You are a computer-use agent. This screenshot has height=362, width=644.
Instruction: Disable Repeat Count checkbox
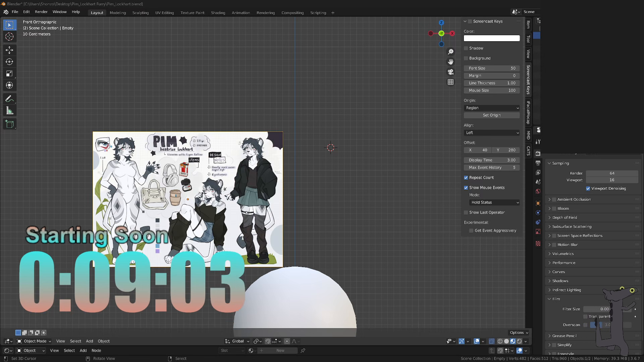(466, 178)
